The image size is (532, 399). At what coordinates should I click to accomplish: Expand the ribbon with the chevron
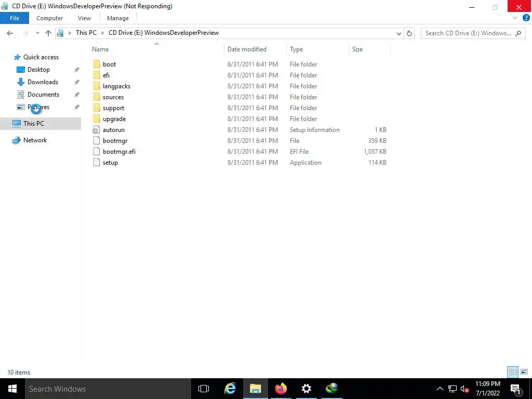coord(515,18)
